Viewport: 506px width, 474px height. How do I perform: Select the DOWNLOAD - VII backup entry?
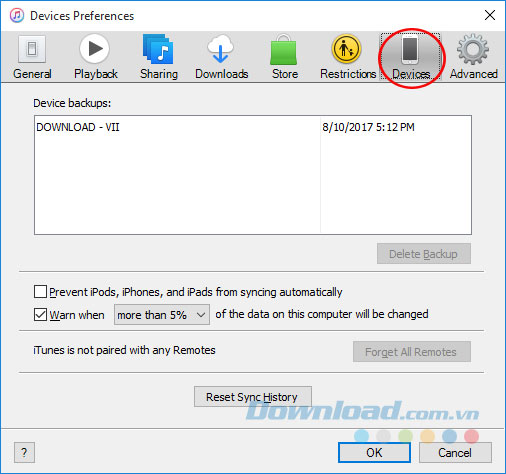[78, 127]
